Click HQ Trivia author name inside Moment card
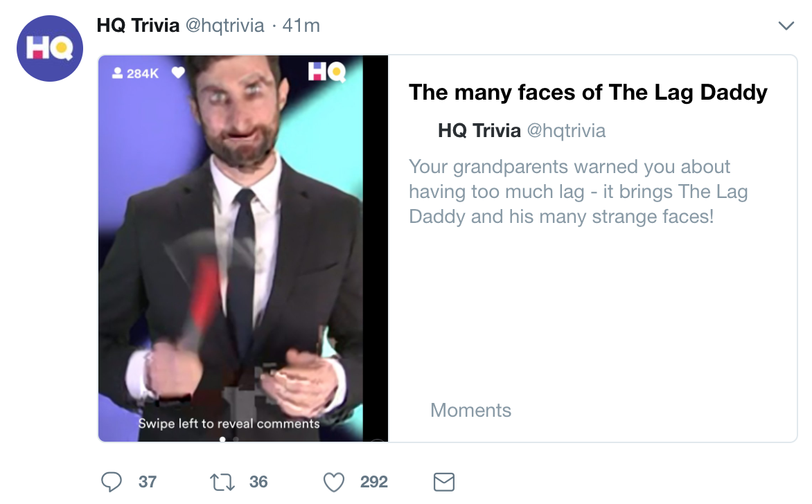Viewport: 812px width, 504px height. (479, 130)
